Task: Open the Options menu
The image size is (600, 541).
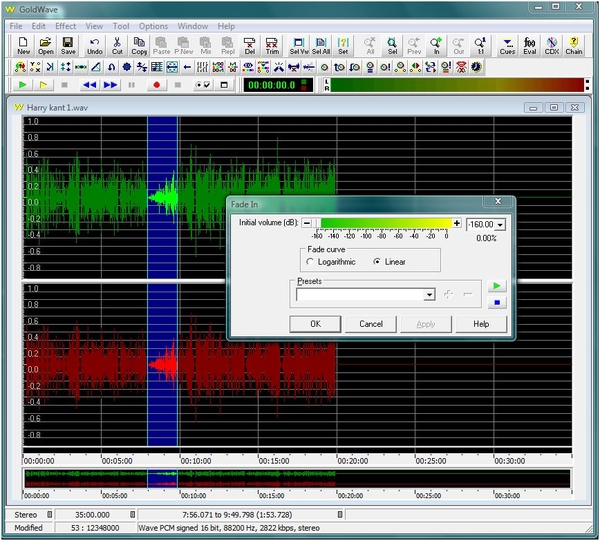Action: pyautogui.click(x=153, y=26)
